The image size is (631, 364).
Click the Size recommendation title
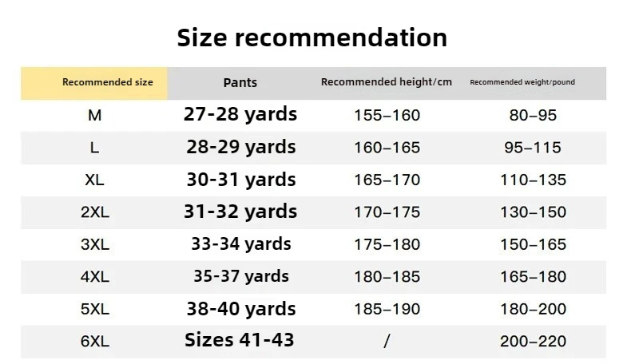312,37
